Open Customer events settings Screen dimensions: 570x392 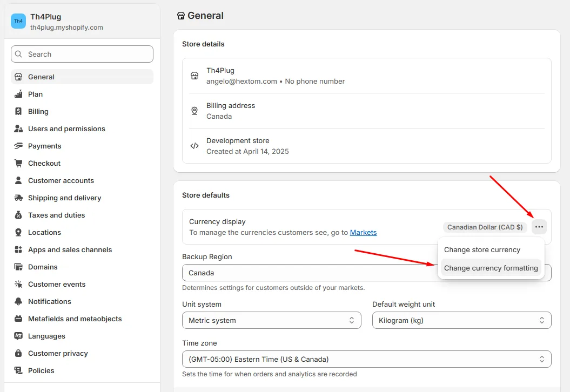click(x=82, y=284)
